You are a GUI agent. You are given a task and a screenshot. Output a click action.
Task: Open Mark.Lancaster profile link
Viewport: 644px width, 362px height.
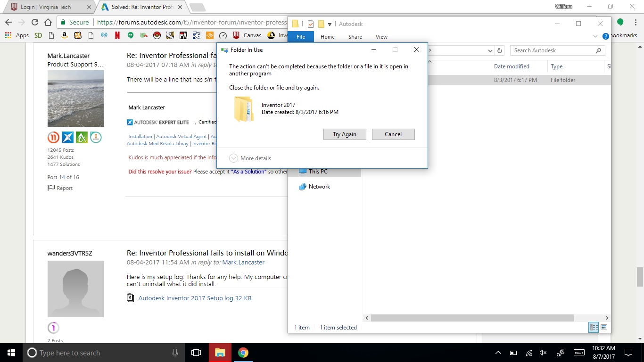[x=68, y=56]
